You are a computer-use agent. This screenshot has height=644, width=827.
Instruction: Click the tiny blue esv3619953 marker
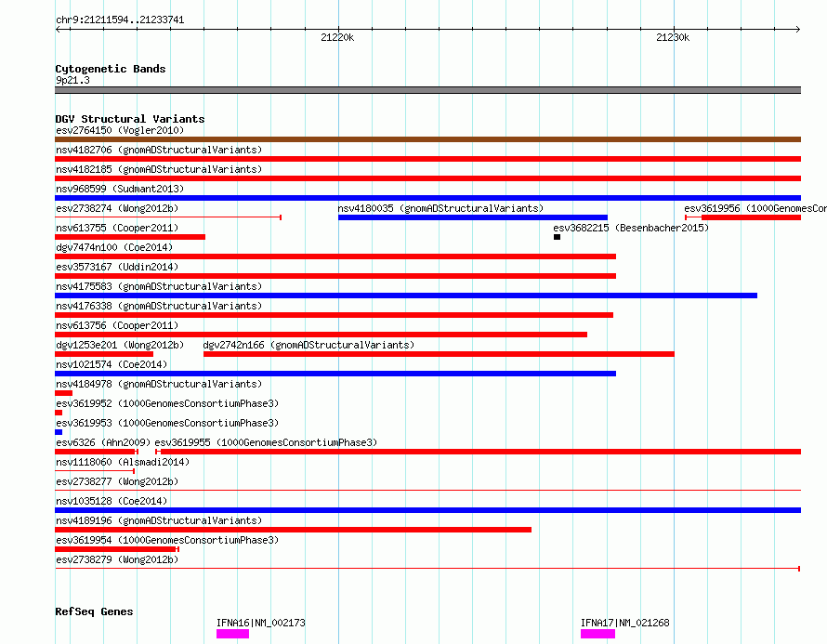click(x=59, y=432)
